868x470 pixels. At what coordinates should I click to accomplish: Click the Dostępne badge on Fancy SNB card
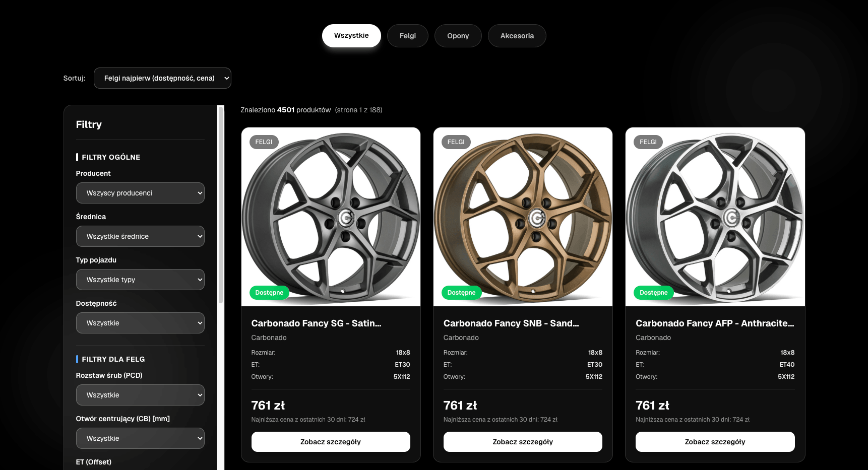click(461, 293)
